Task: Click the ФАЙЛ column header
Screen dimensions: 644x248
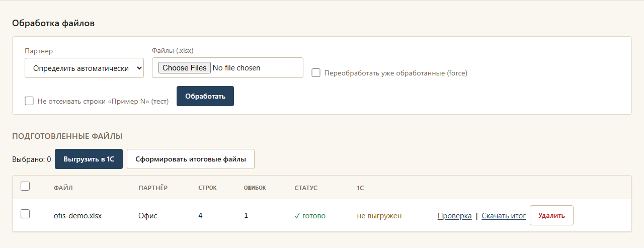Action: 63,188
